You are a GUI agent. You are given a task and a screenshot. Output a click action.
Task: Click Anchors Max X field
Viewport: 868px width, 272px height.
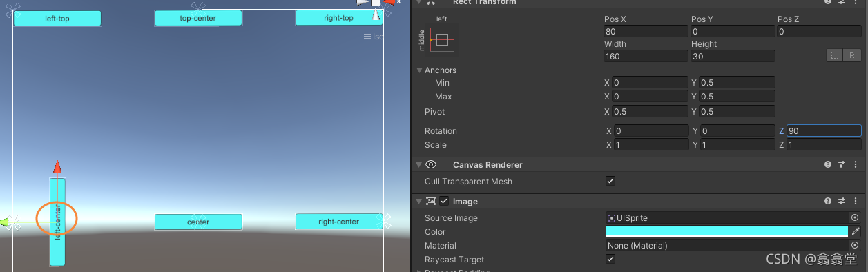(x=649, y=97)
